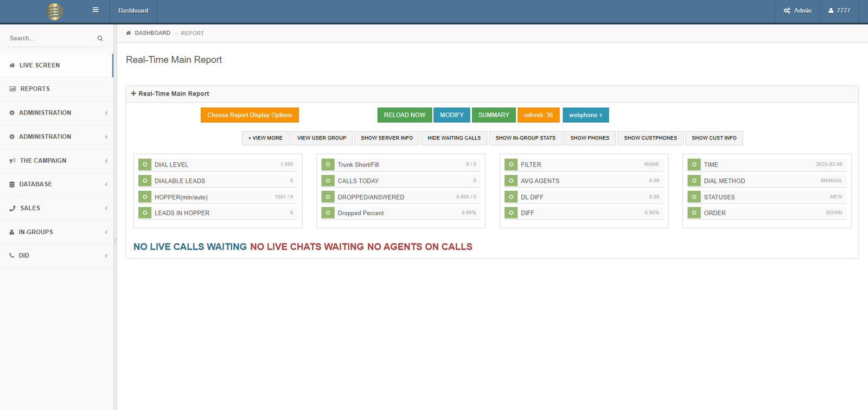The width and height of the screenshot is (868, 410).
Task: Click the green icon beside HOPPER(min/auto)
Action: tap(145, 197)
